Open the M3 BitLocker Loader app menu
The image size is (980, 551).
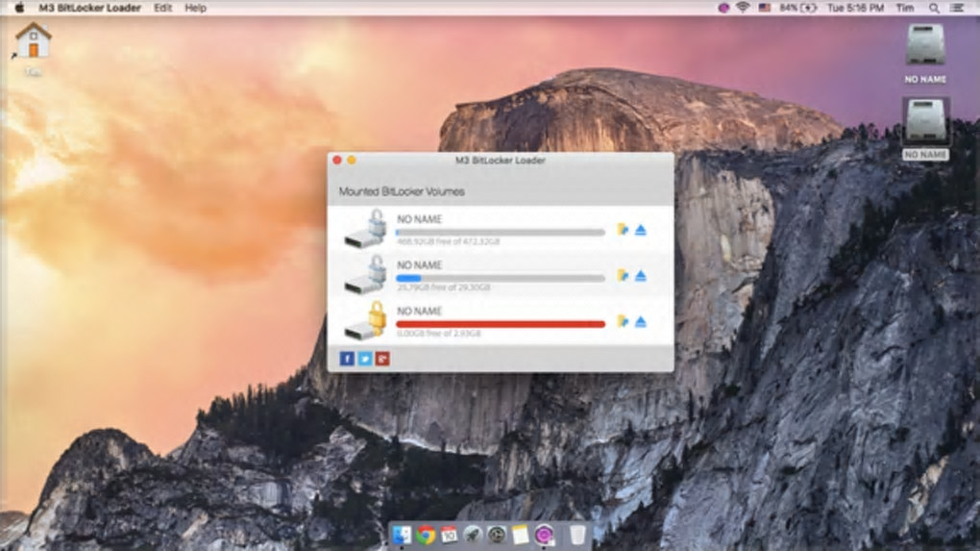pyautogui.click(x=89, y=8)
